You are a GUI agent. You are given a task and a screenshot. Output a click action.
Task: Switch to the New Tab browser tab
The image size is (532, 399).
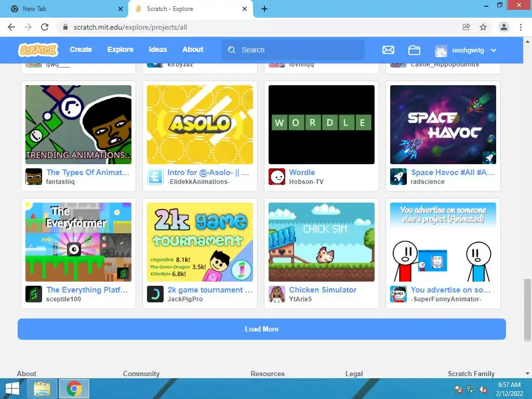[x=64, y=9]
